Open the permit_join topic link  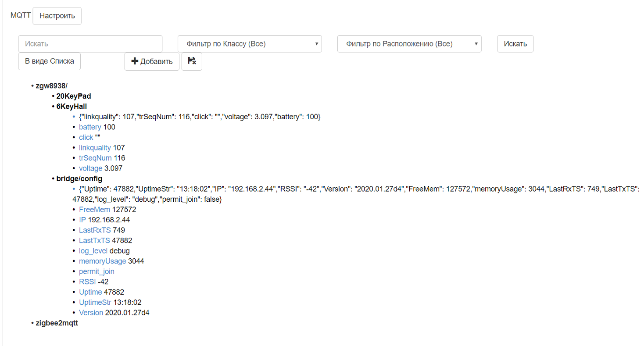click(97, 271)
